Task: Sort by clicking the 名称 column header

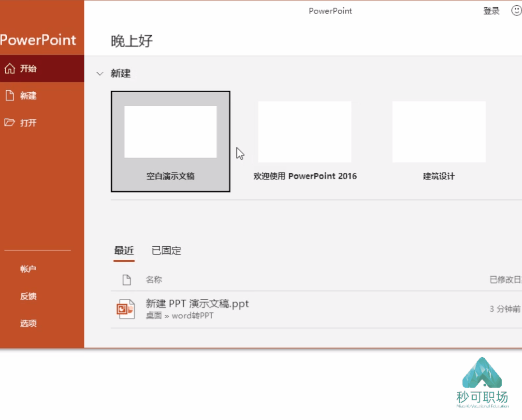Action: point(154,280)
